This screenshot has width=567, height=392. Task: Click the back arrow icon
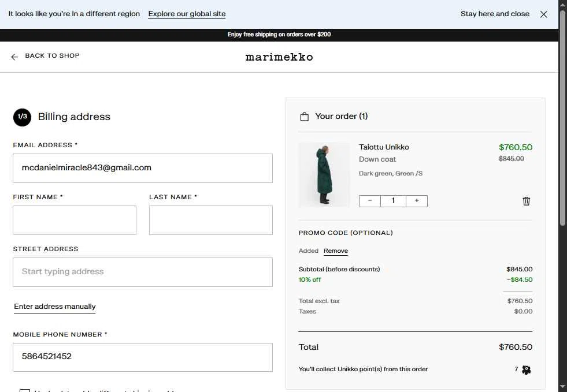[14, 57]
